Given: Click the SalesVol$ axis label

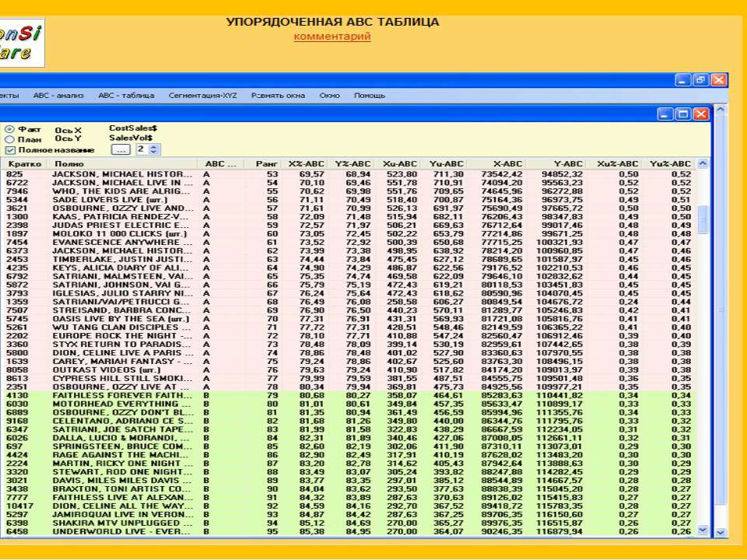Looking at the screenshot, I should (131, 138).
